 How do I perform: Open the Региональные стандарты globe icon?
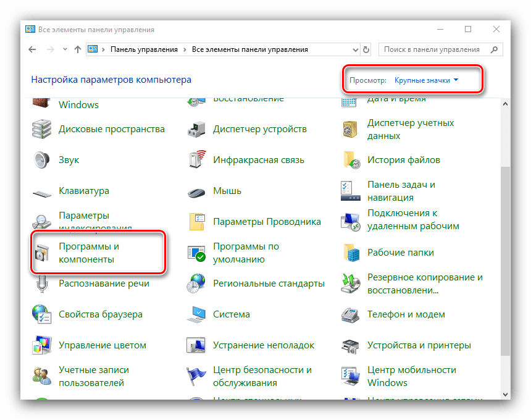196,283
